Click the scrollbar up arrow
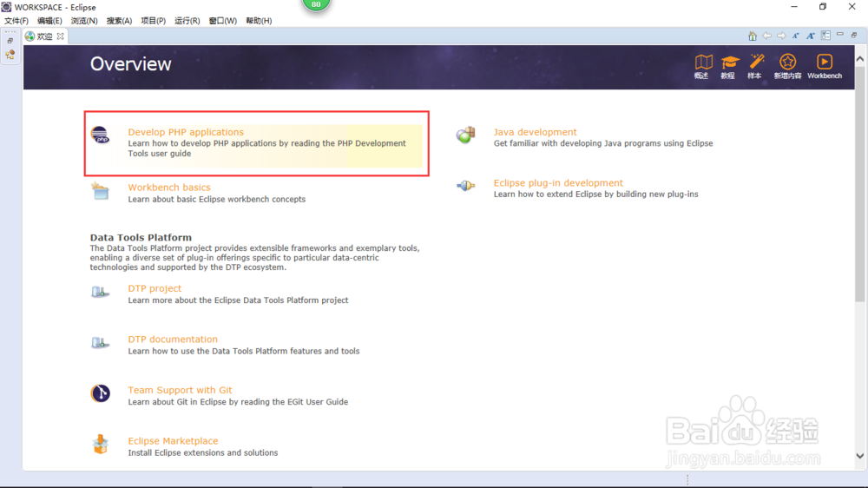Image resolution: width=868 pixels, height=488 pixels. [x=859, y=58]
